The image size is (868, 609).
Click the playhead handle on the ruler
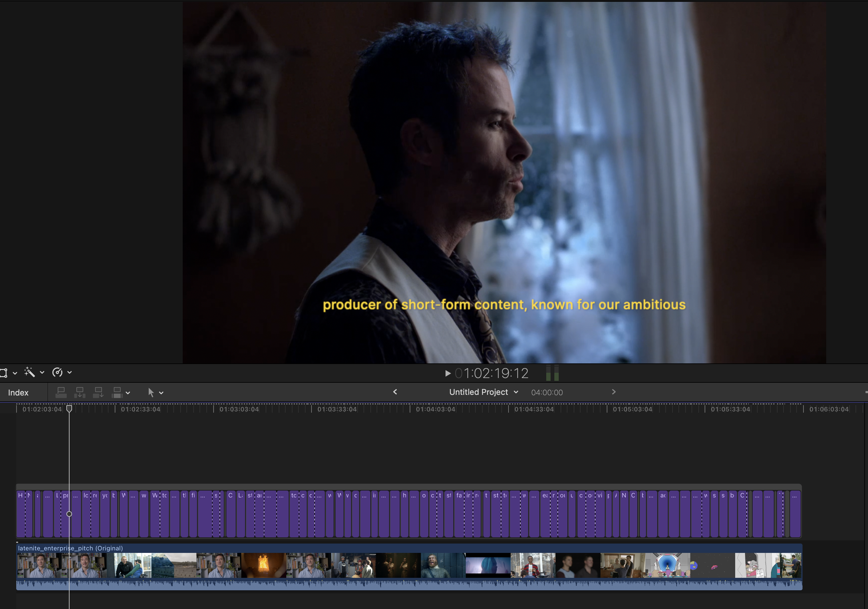coord(69,409)
